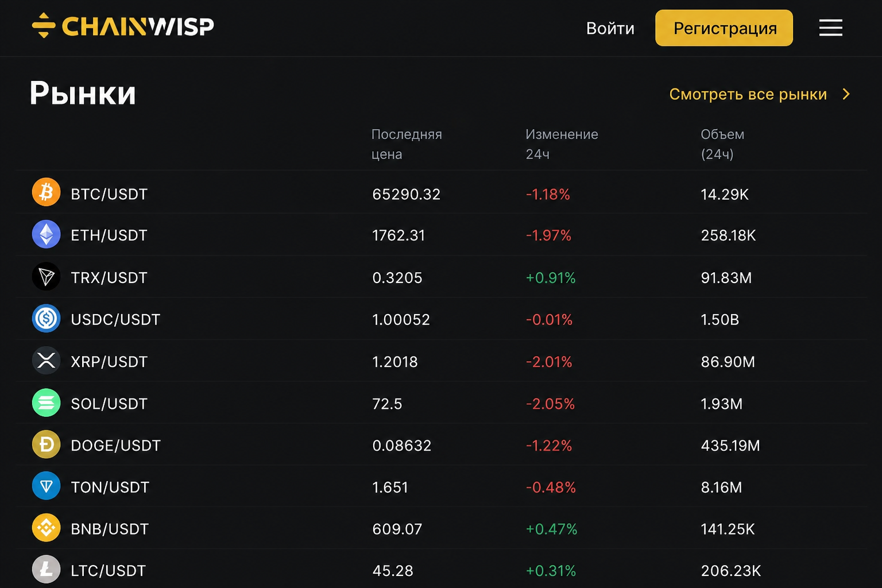Select the TON/USDT pair name

coord(110,488)
